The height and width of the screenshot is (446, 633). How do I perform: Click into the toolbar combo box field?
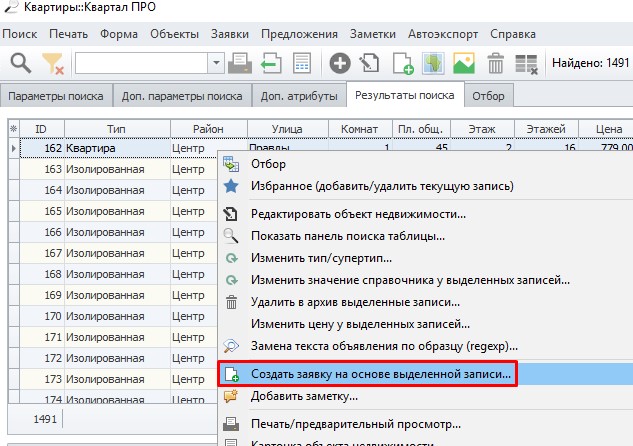(x=142, y=63)
